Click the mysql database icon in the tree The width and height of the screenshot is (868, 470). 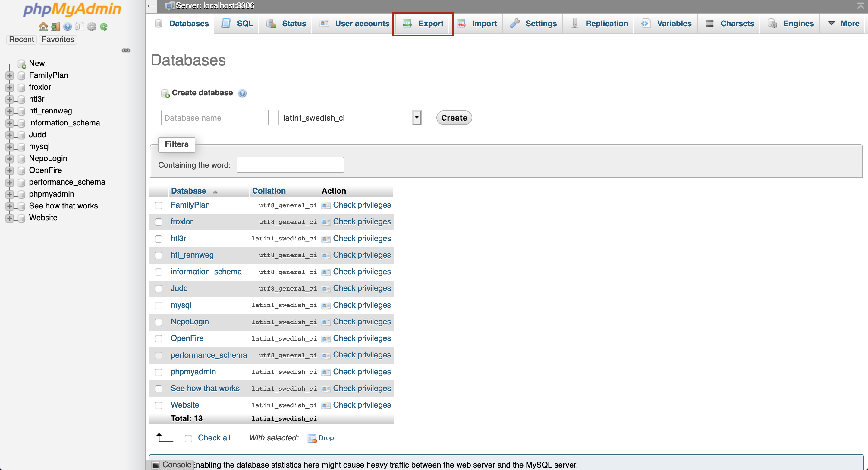(x=21, y=147)
